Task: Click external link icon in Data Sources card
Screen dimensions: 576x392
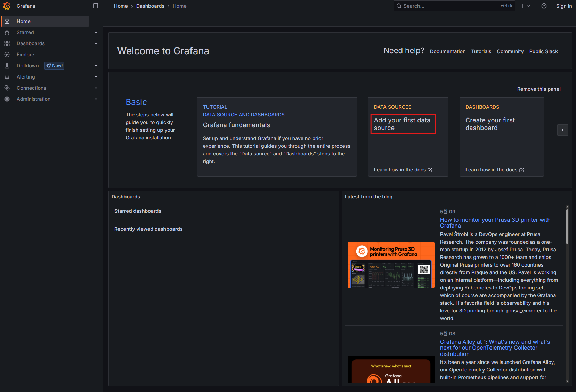Action: [430, 170]
